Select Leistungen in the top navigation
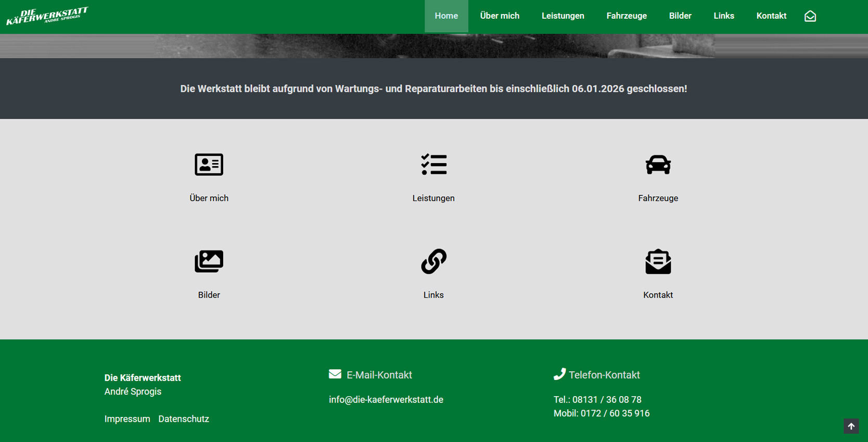The width and height of the screenshot is (868, 442). [x=563, y=16]
